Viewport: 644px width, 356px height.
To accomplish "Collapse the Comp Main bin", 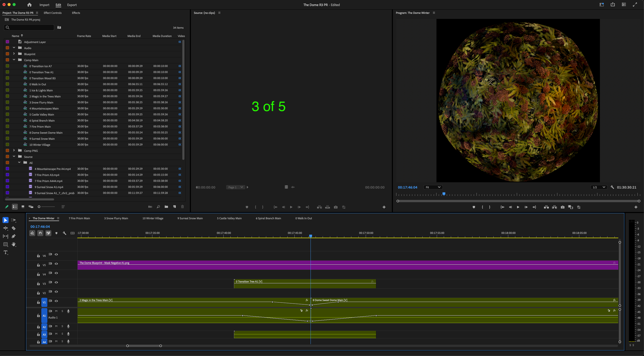I will point(14,60).
